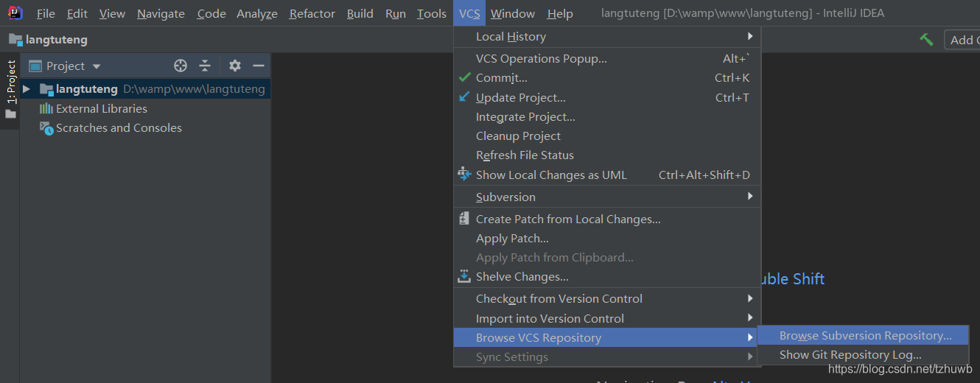Click the locate target crosshair icon

click(181, 66)
